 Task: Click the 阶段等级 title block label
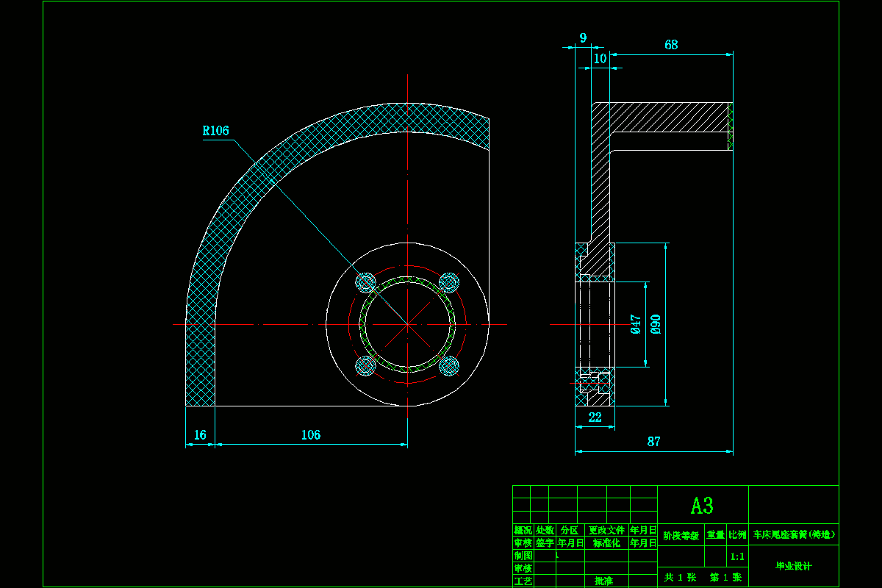(681, 536)
